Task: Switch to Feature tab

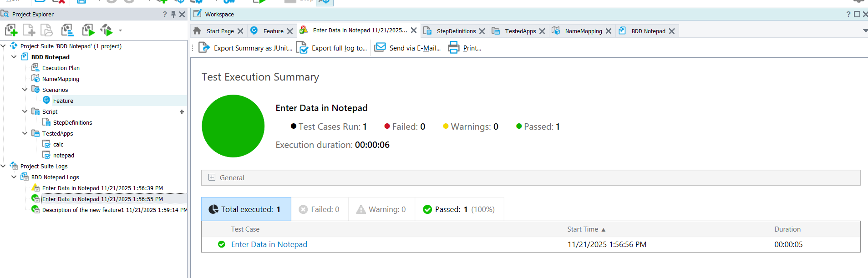Action: coord(273,31)
